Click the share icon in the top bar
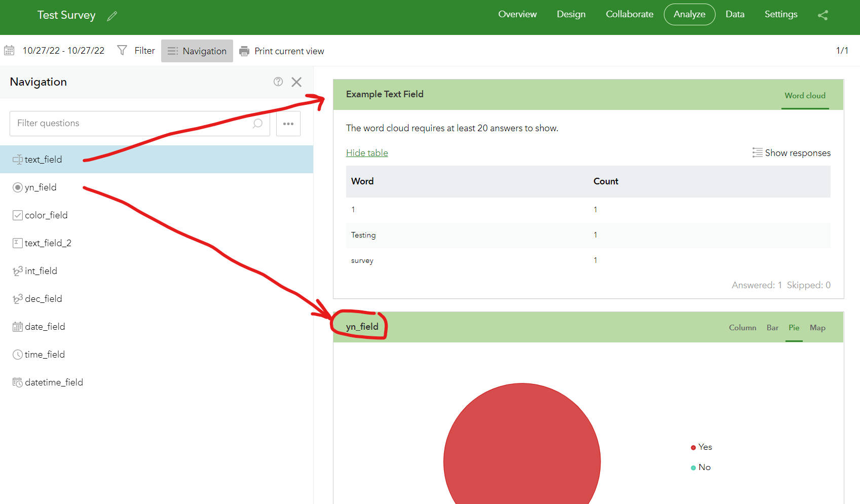The image size is (860, 504). point(822,16)
